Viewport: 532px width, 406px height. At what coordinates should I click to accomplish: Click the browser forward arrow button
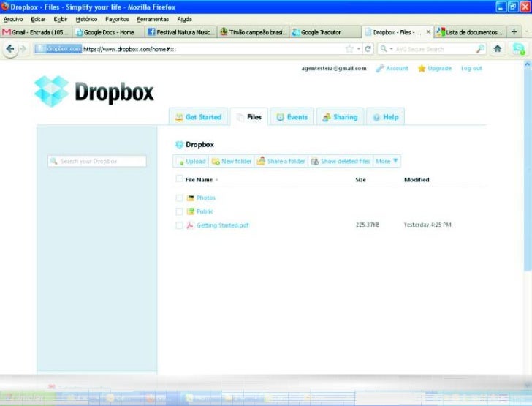pyautogui.click(x=23, y=49)
